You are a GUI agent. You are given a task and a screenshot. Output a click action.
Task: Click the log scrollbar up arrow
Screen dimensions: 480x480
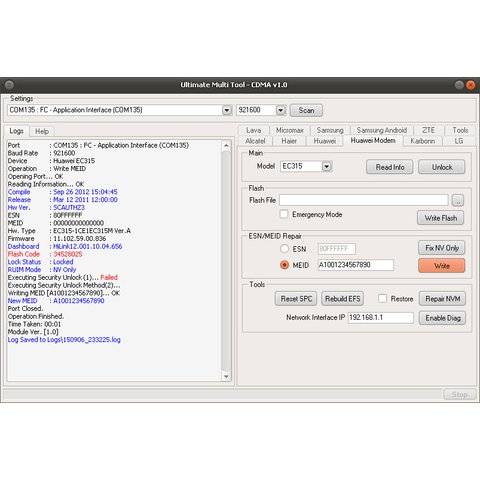coord(226,145)
